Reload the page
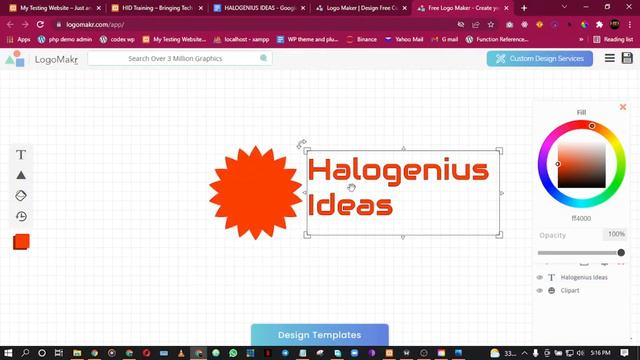 [x=40, y=24]
